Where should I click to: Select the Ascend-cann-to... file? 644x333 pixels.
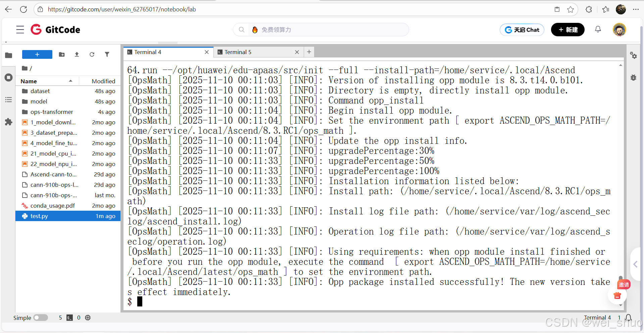click(x=68, y=174)
